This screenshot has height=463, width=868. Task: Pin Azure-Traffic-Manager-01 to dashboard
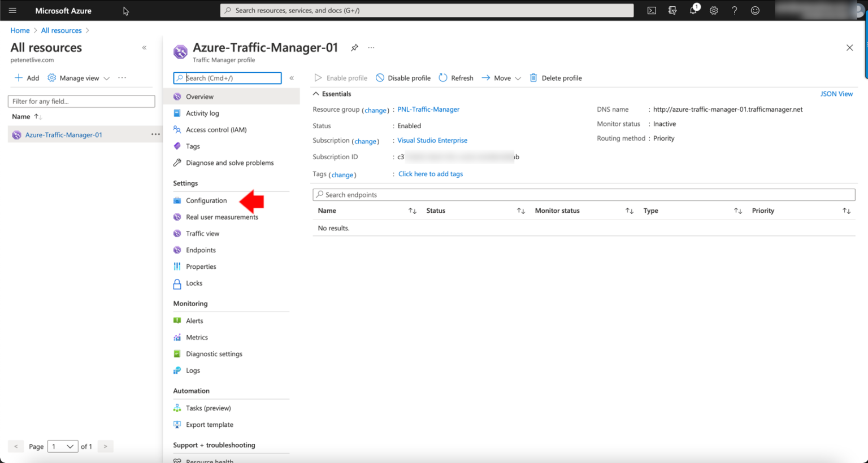(x=354, y=47)
